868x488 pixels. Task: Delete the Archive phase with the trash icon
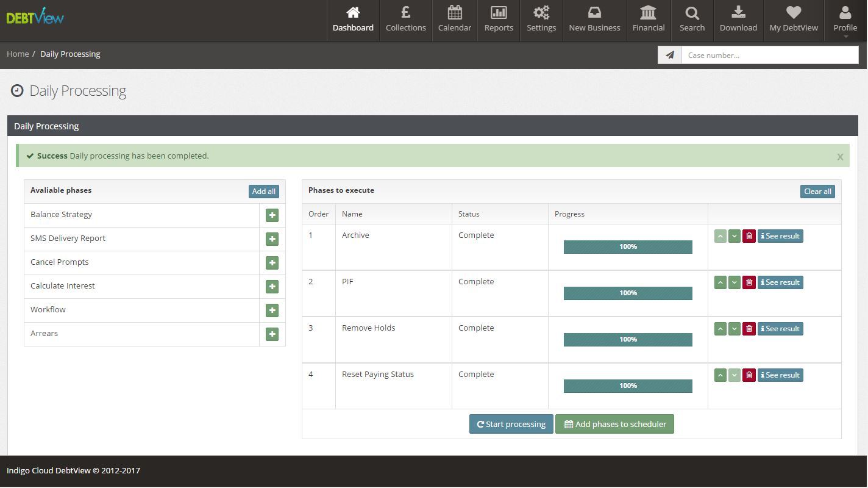pos(749,236)
